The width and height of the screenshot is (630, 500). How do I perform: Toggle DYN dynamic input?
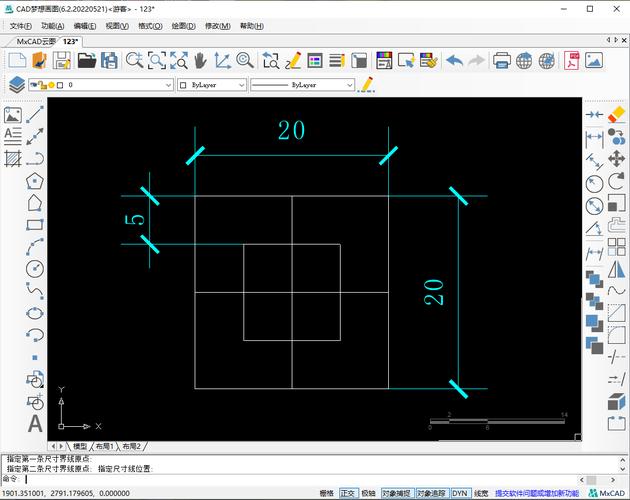[x=459, y=493]
